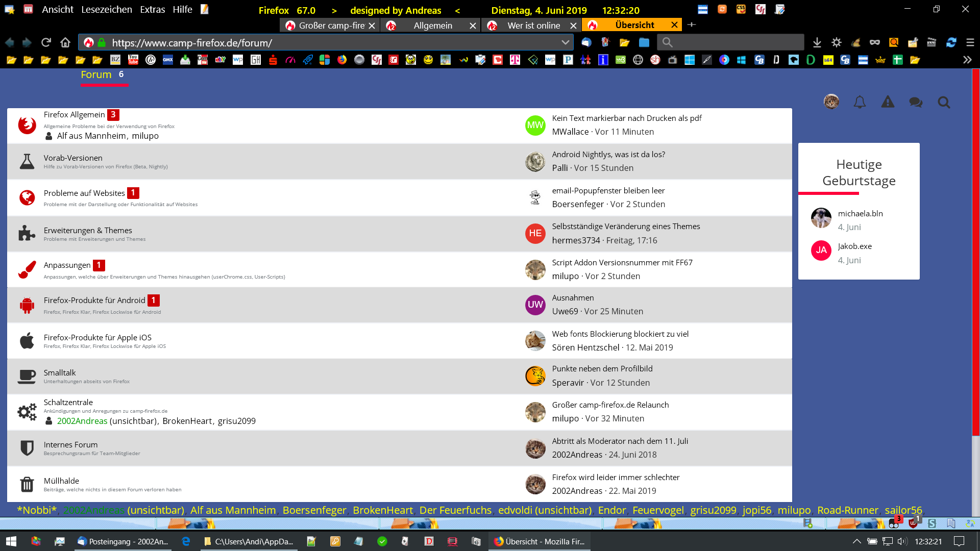Switch to the Wer ist online tab
Image resolution: width=980 pixels, height=551 pixels.
(x=533, y=26)
